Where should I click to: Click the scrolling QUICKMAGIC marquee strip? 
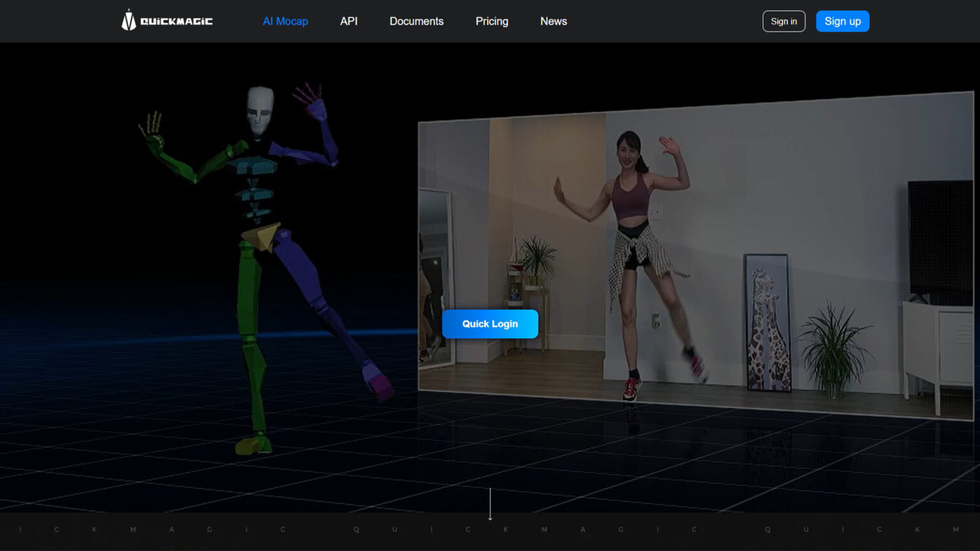click(x=490, y=529)
